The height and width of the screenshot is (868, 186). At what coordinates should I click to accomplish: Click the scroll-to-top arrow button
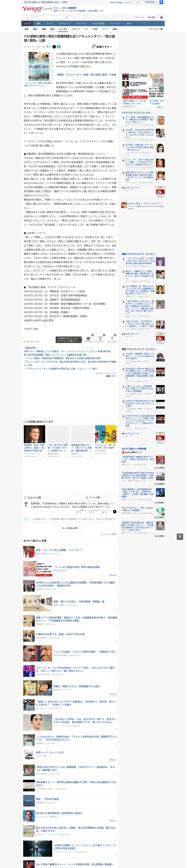tap(180, 536)
